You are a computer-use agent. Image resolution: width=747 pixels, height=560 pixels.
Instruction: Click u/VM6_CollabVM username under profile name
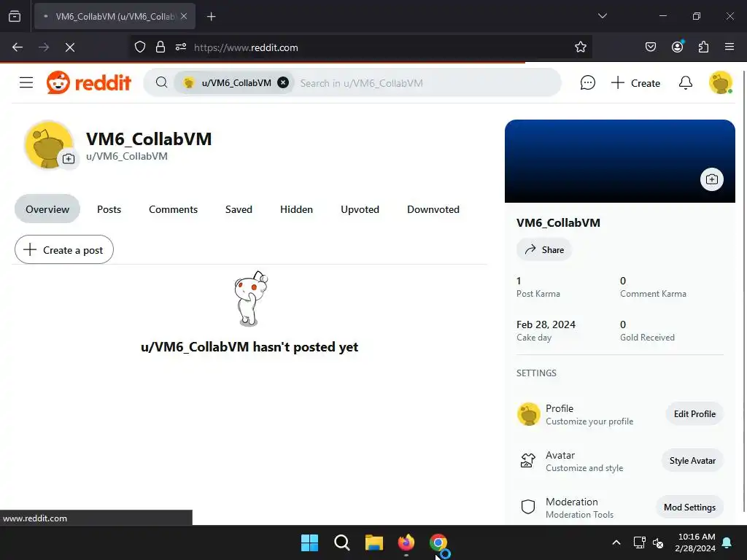coord(127,156)
